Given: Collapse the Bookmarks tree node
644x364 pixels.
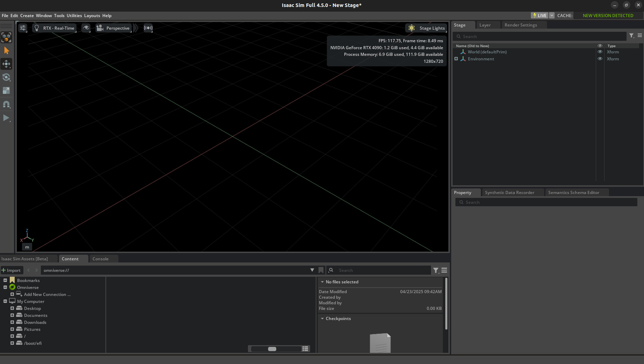Looking at the screenshot, I should (x=5, y=280).
